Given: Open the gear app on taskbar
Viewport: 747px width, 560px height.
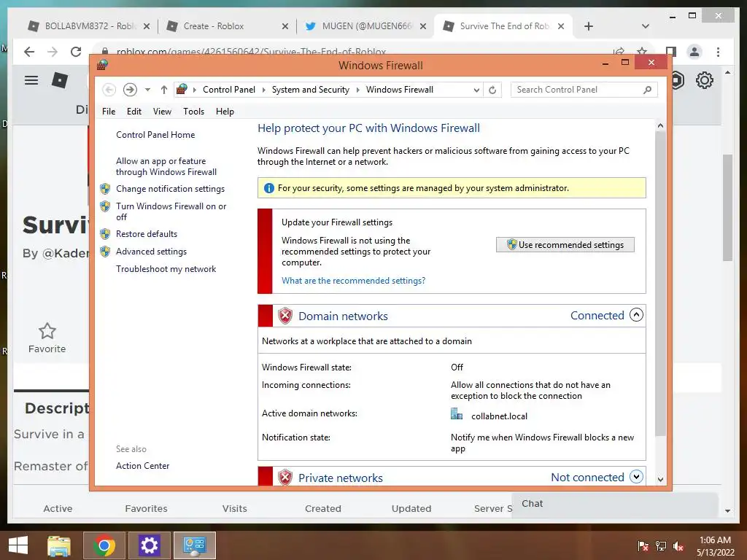Looking at the screenshot, I should (149, 545).
